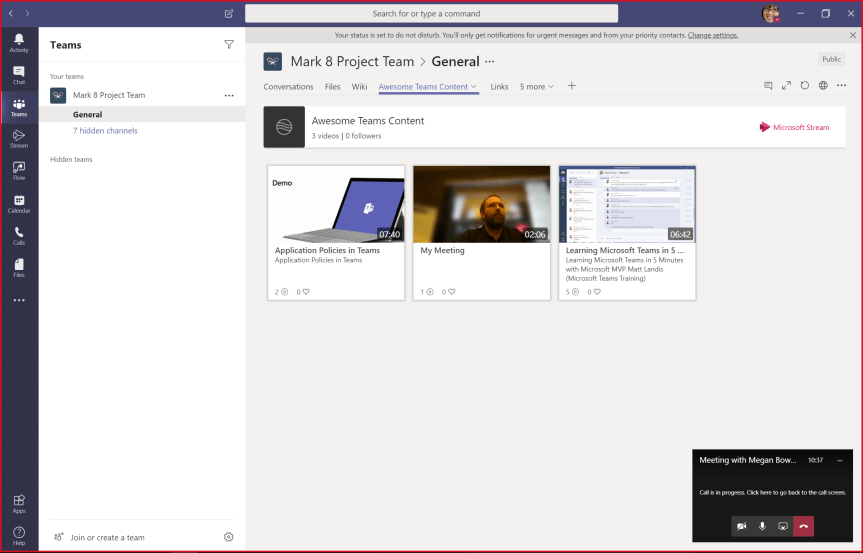
Task: Open the Chat section in the sidebar
Action: 19,74
